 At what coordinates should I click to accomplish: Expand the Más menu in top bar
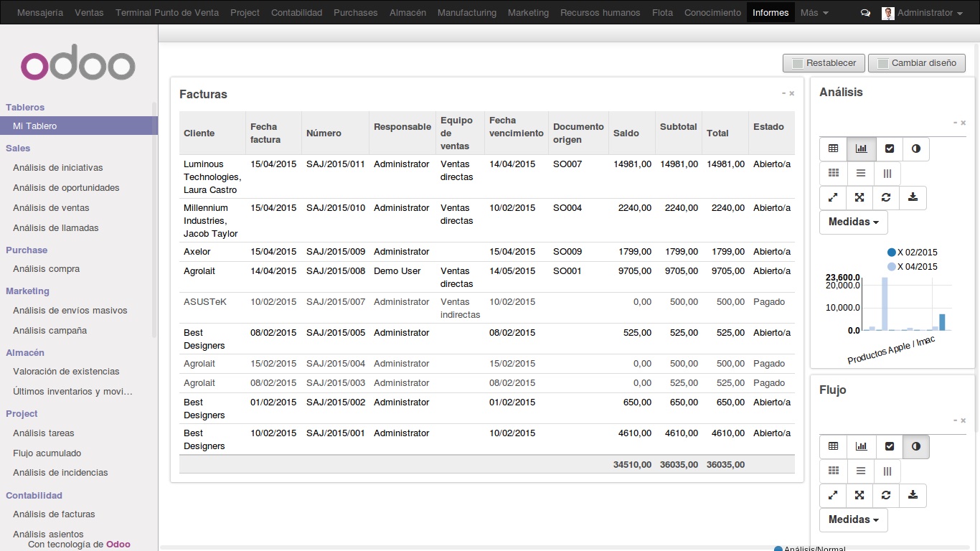pyautogui.click(x=814, y=13)
